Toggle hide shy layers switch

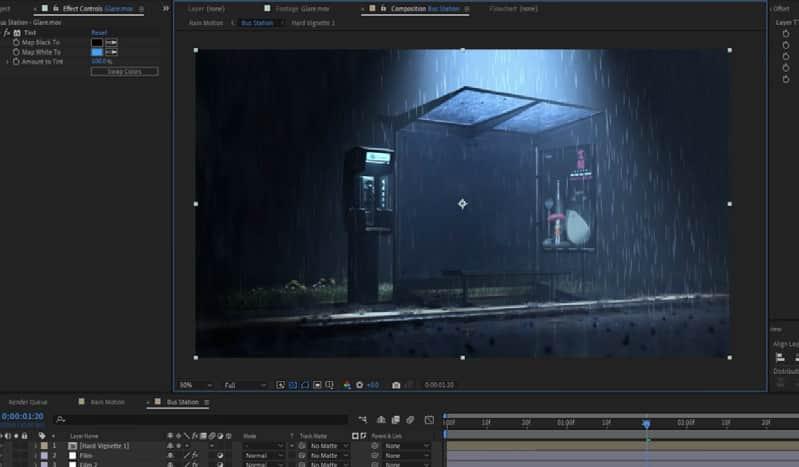(381, 420)
